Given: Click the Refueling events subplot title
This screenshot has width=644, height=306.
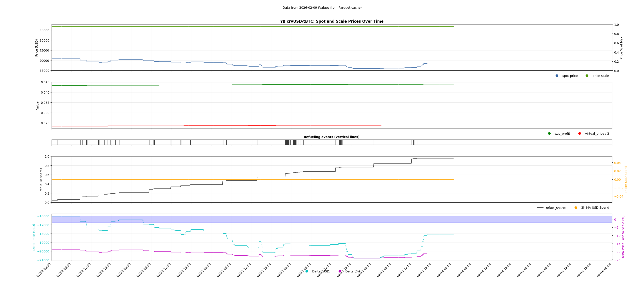Looking at the screenshot, I should (x=332, y=137).
